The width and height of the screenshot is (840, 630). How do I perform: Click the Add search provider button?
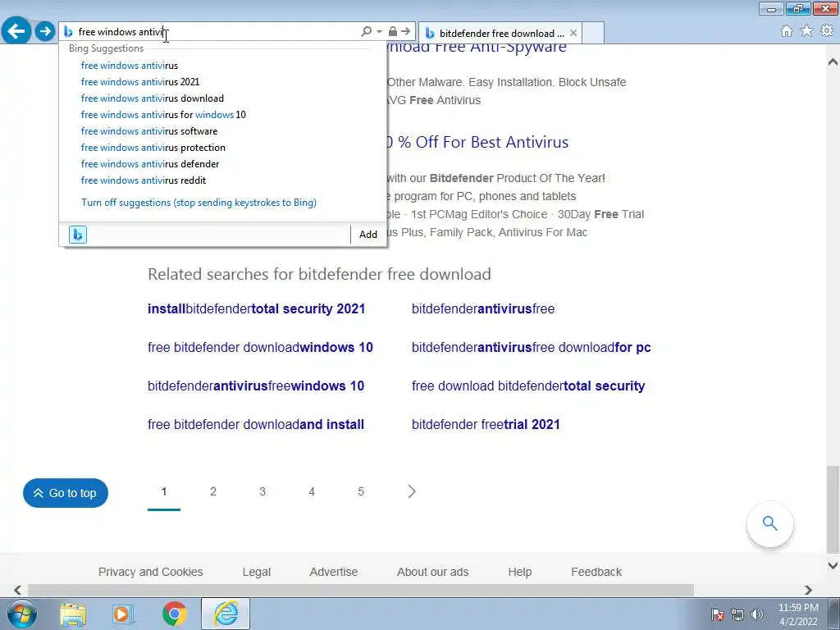pos(368,234)
